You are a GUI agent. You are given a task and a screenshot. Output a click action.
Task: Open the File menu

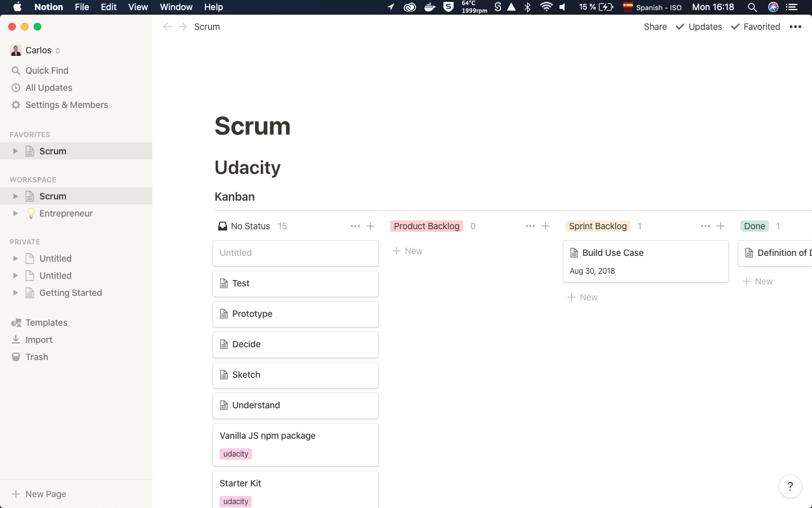[x=82, y=7]
